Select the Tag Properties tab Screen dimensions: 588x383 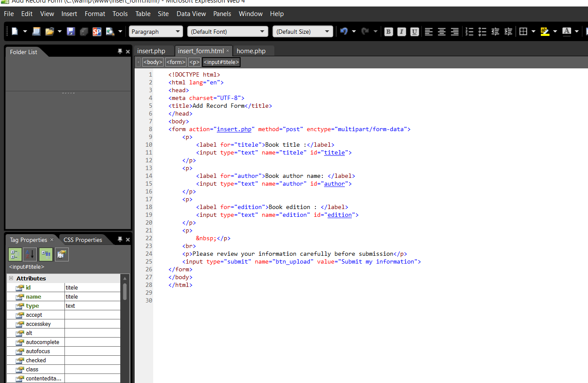pyautogui.click(x=29, y=240)
